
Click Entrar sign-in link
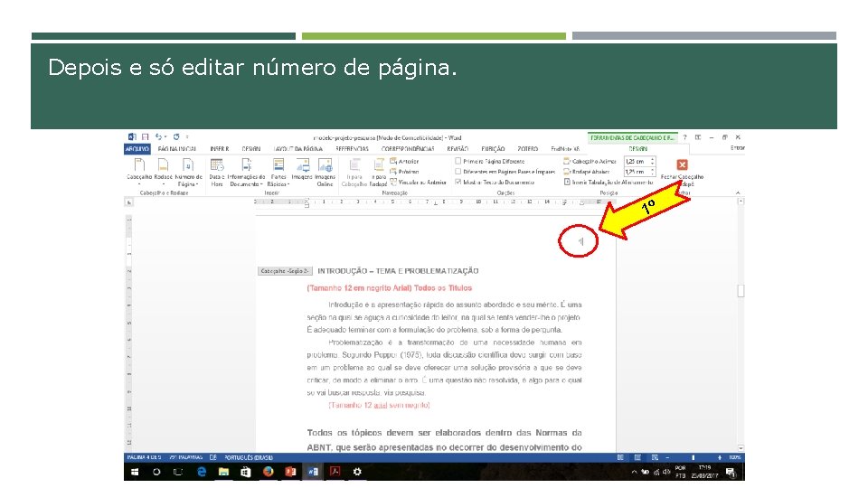[738, 147]
